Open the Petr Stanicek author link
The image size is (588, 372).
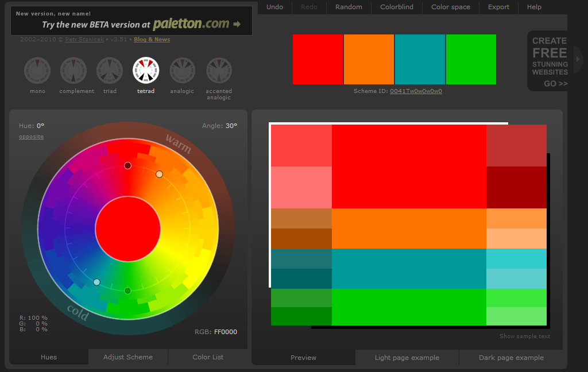click(x=84, y=40)
